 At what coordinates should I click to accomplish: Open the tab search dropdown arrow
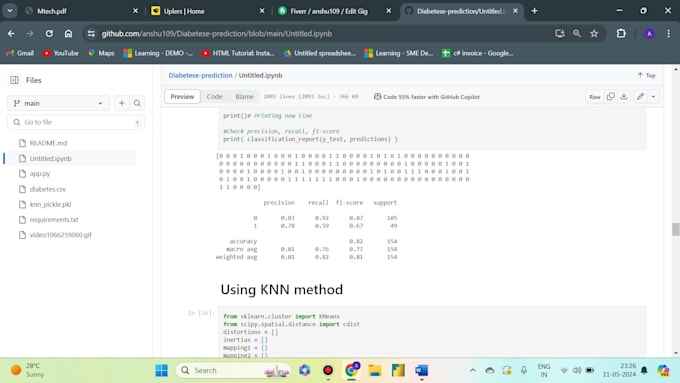(x=10, y=11)
